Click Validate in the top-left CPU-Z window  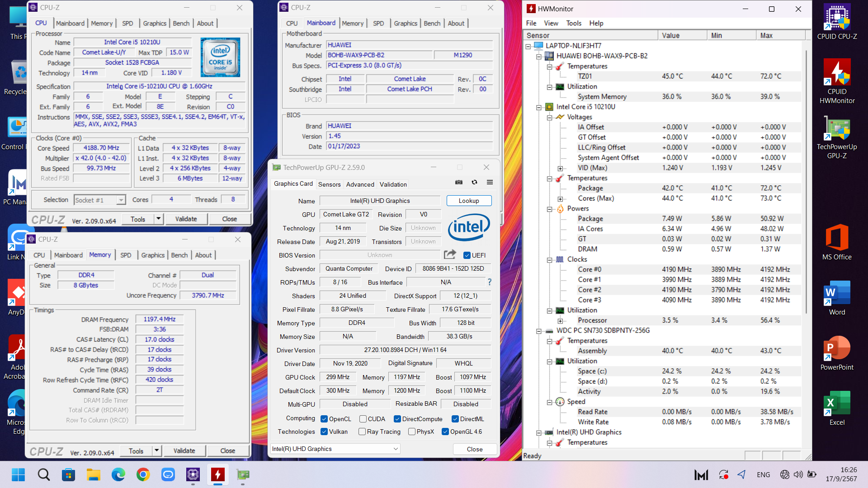(x=186, y=219)
